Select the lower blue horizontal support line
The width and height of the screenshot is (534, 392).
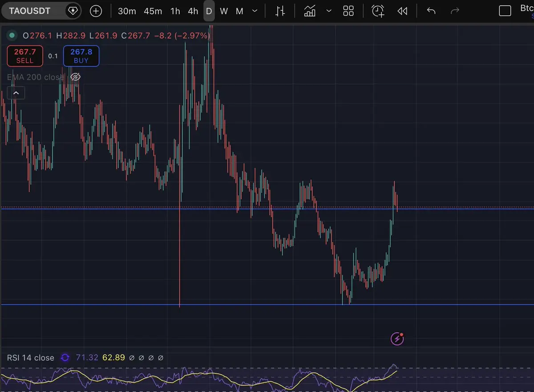click(267, 304)
